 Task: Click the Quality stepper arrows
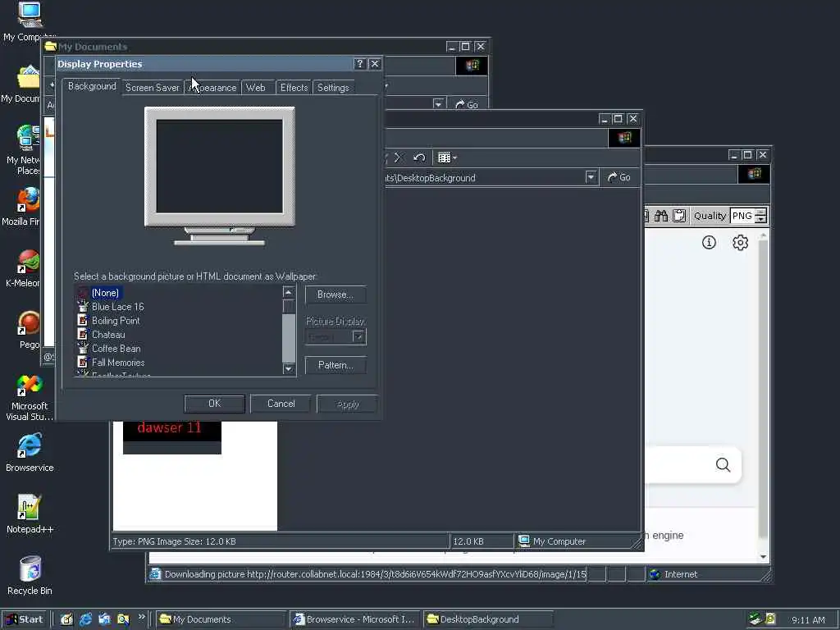(x=760, y=216)
